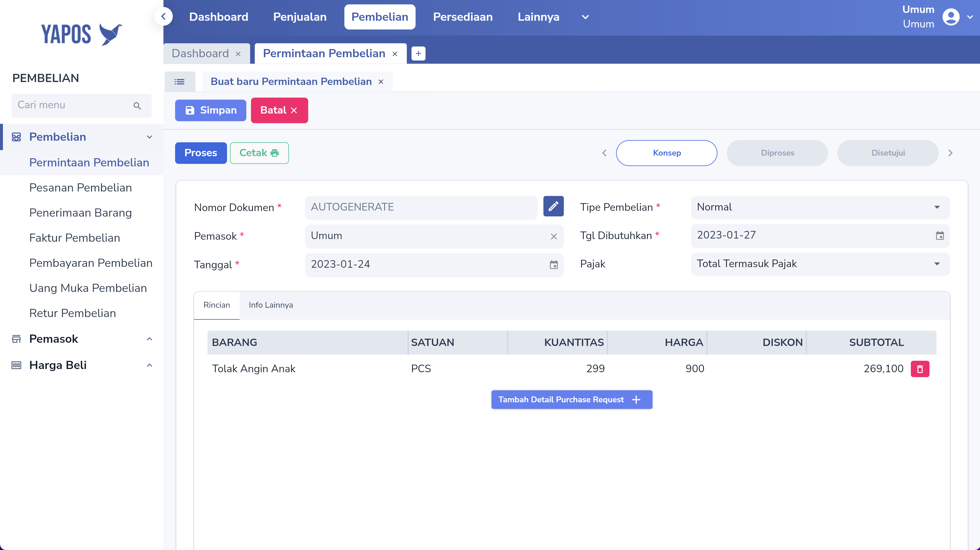Select the Diproses status step

pyautogui.click(x=777, y=153)
